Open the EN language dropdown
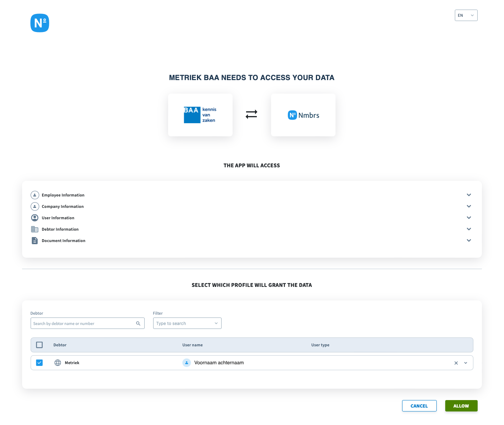 [x=466, y=15]
